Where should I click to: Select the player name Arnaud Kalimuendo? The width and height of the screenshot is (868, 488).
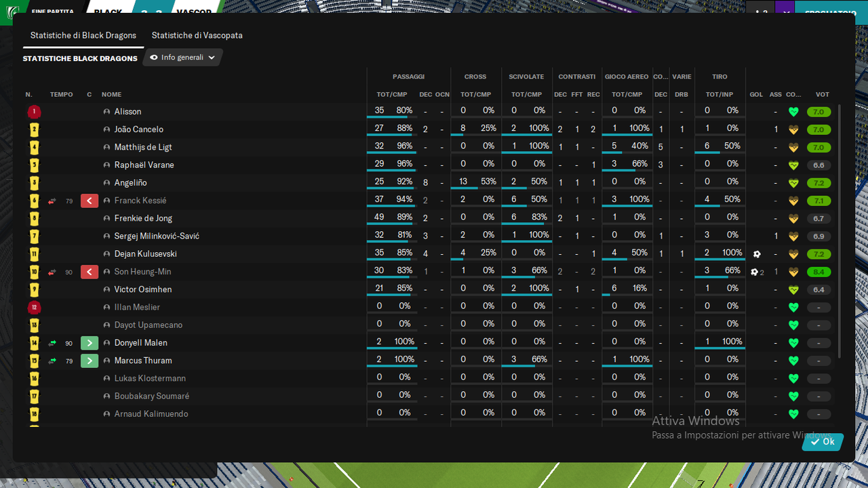[151, 413]
